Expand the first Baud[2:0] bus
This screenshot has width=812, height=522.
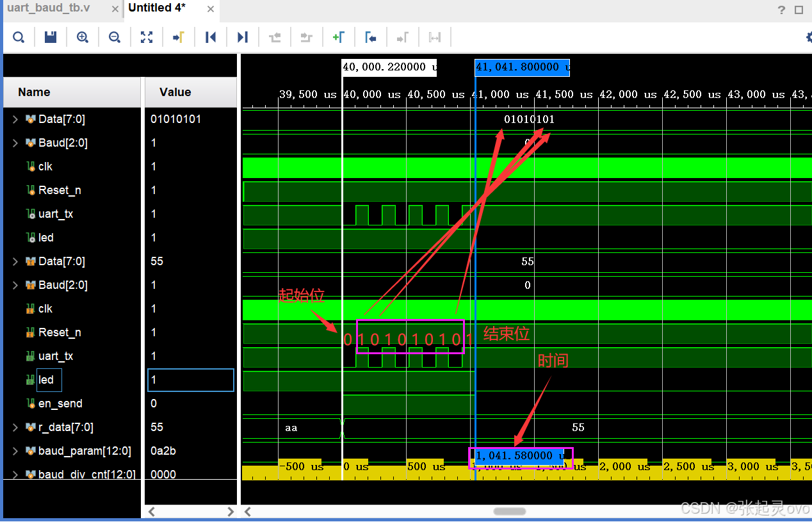click(15, 143)
